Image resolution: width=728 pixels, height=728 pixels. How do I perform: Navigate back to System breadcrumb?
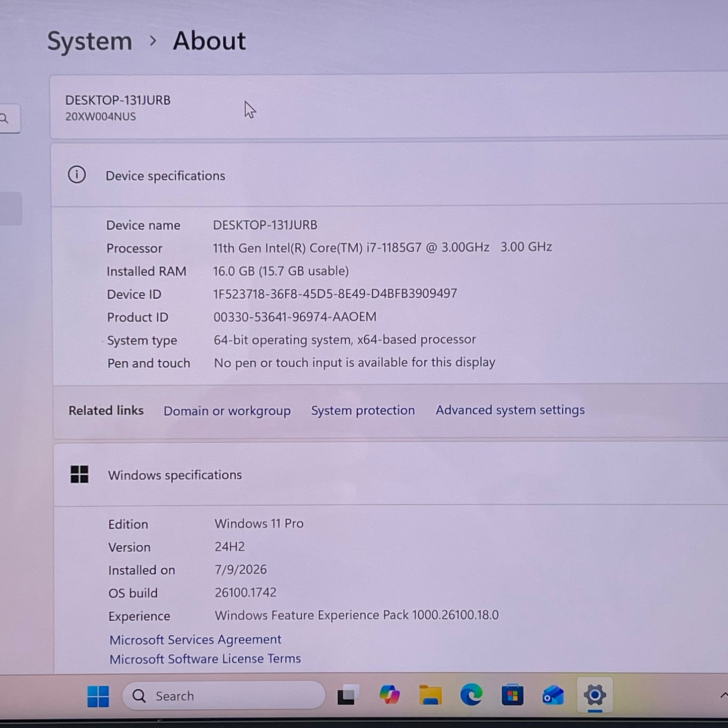[x=90, y=41]
